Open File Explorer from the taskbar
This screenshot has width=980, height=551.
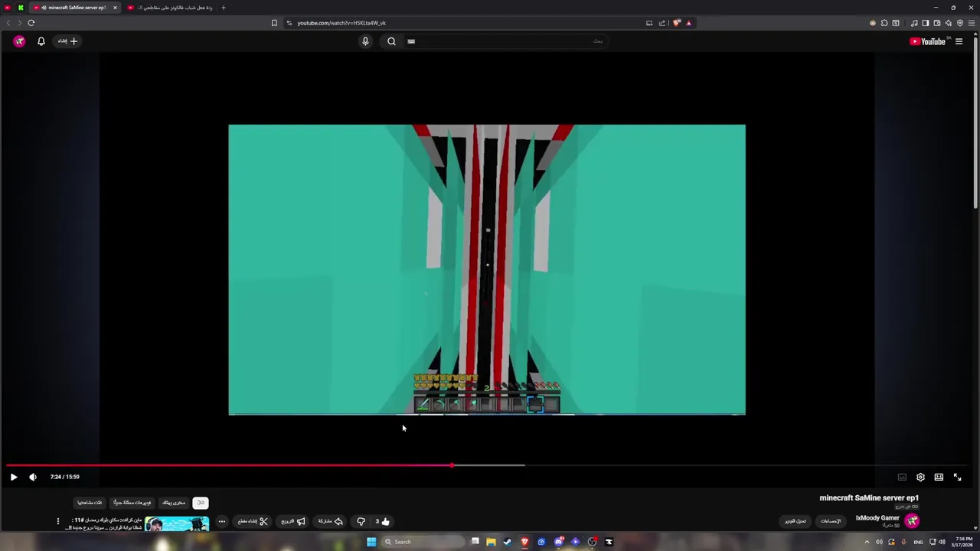(x=491, y=542)
